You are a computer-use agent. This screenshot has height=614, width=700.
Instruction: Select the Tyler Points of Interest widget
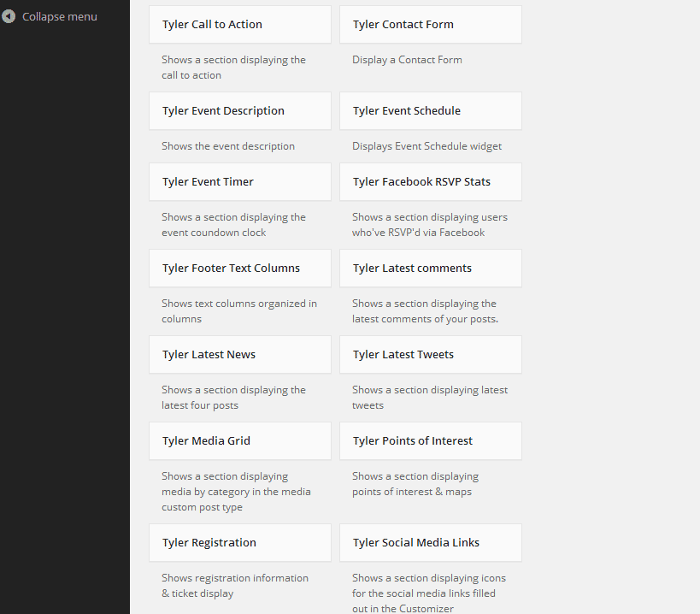point(431,440)
